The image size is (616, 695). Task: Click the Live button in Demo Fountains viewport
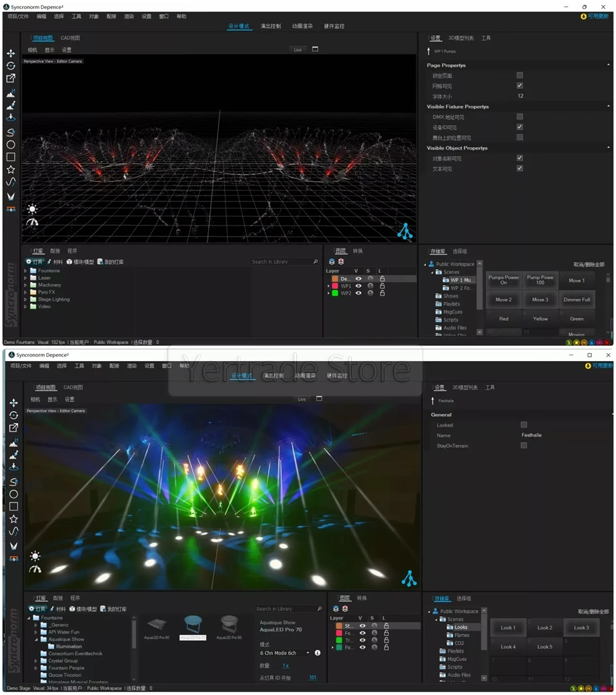point(298,50)
